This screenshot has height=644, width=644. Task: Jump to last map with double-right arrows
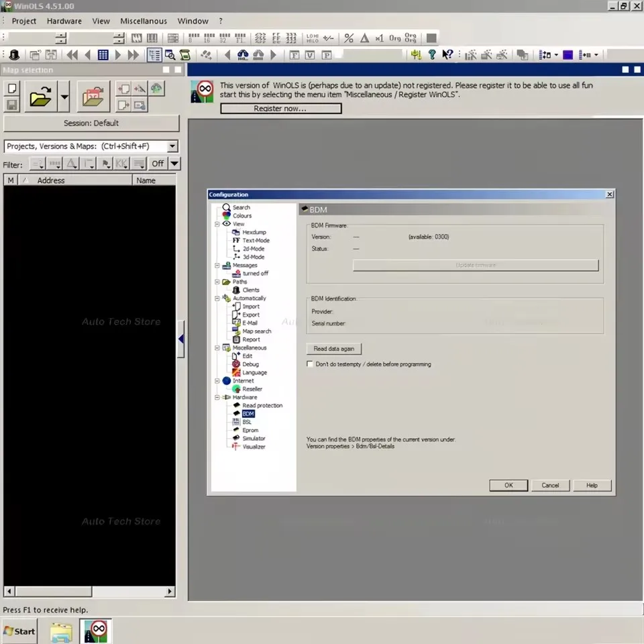pyautogui.click(x=133, y=54)
